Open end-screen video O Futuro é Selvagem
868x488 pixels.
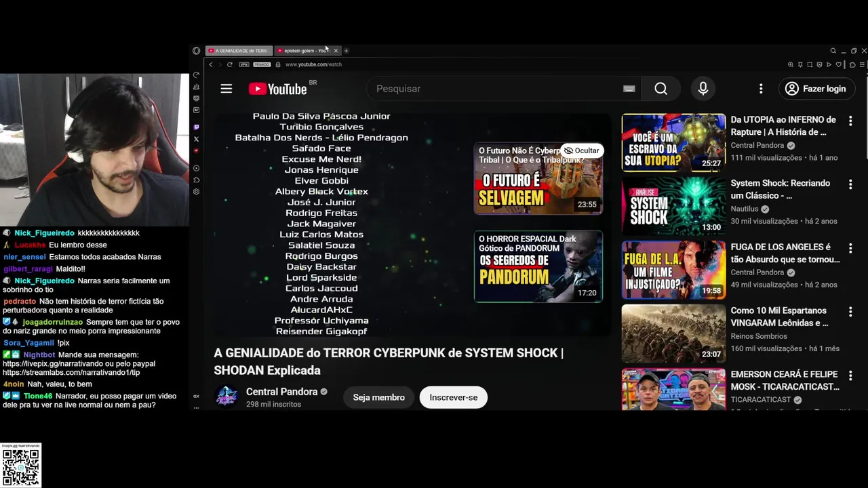coord(538,178)
